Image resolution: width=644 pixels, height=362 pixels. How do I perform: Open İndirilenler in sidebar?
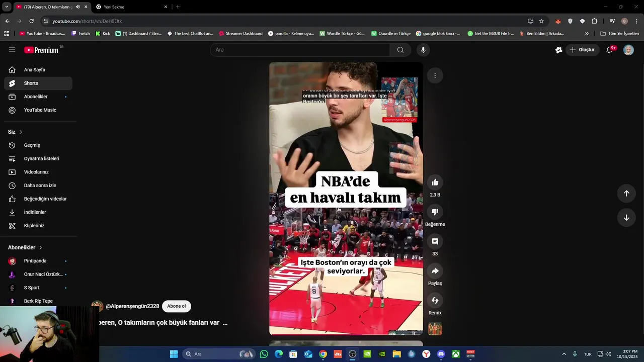(38, 212)
